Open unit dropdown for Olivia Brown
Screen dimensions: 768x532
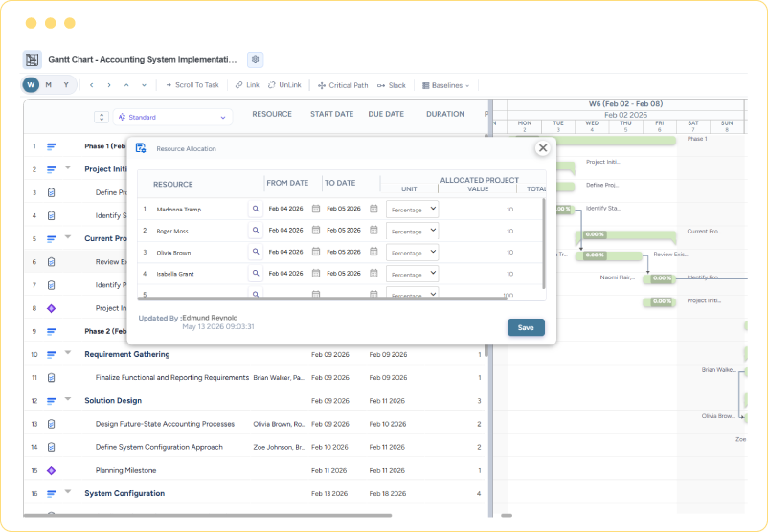(412, 252)
